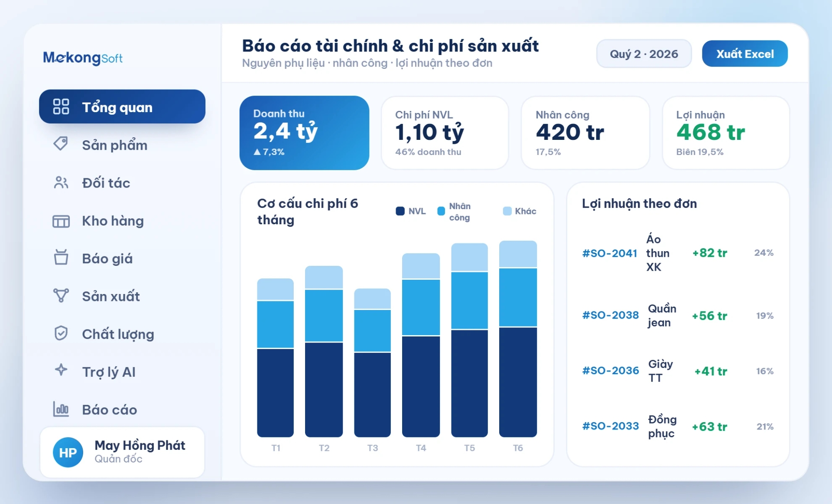Click the 46% doanh thu text
Viewport: 832px width, 504px height.
[428, 152]
